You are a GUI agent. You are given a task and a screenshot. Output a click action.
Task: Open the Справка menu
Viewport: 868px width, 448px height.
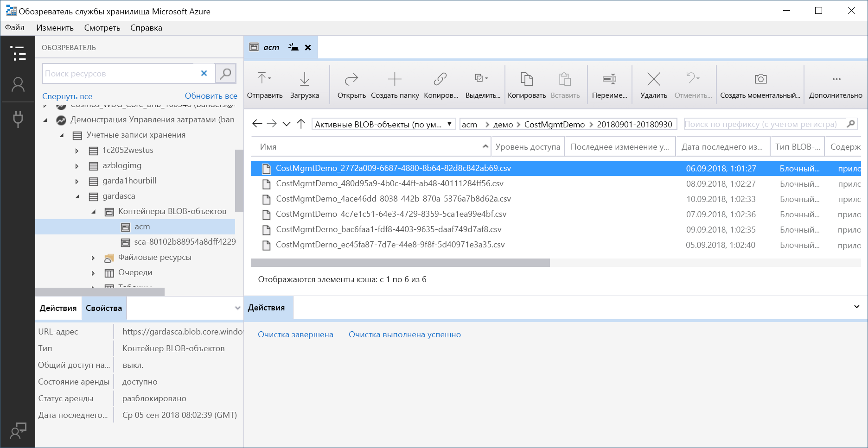pyautogui.click(x=146, y=28)
